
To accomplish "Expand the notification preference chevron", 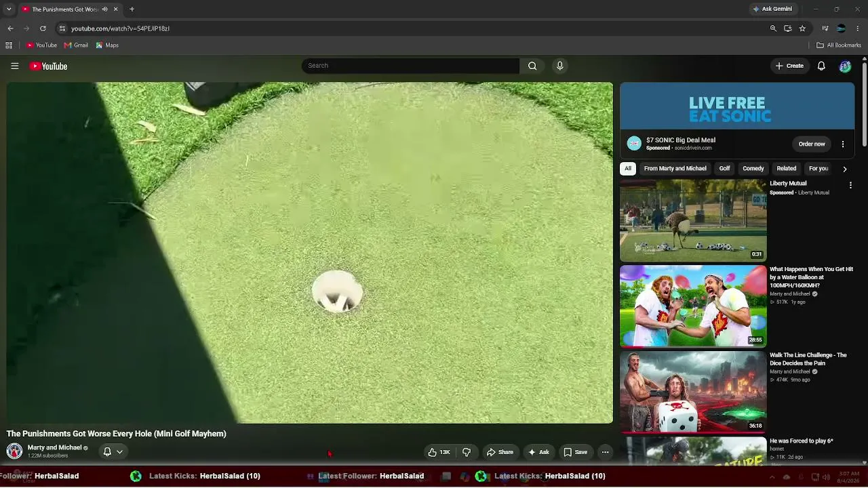I will 119,451.
